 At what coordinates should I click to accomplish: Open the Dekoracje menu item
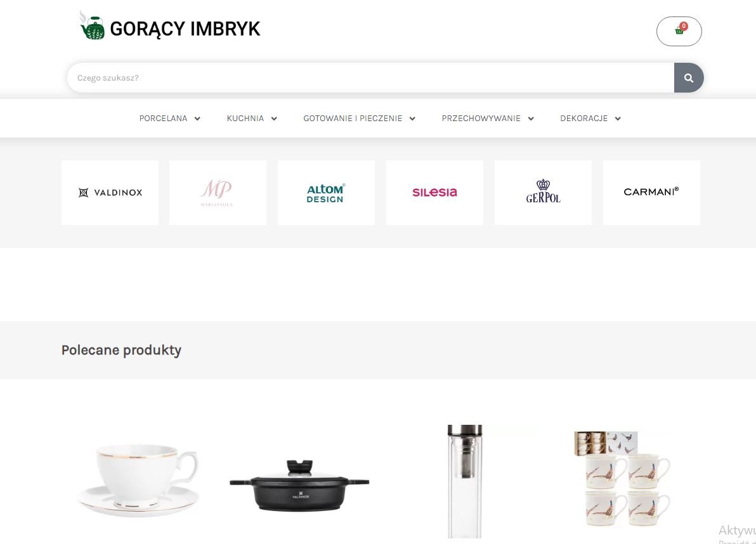[x=584, y=119]
